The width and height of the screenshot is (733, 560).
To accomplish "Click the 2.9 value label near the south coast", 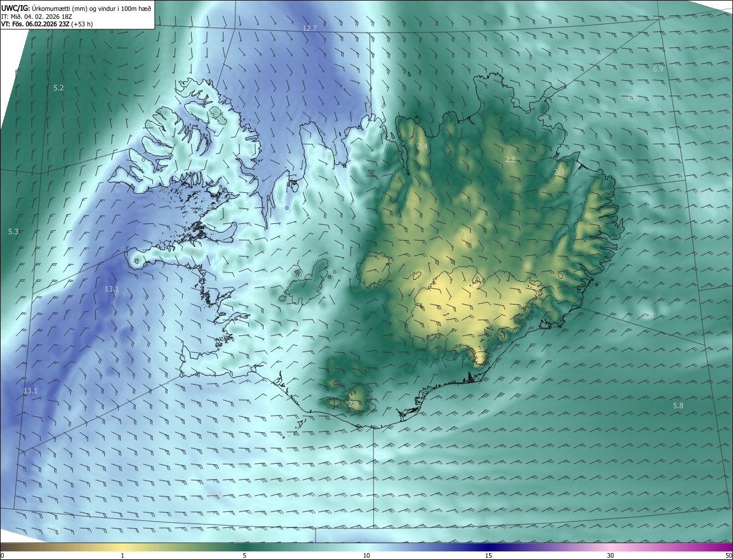I will 353,404.
